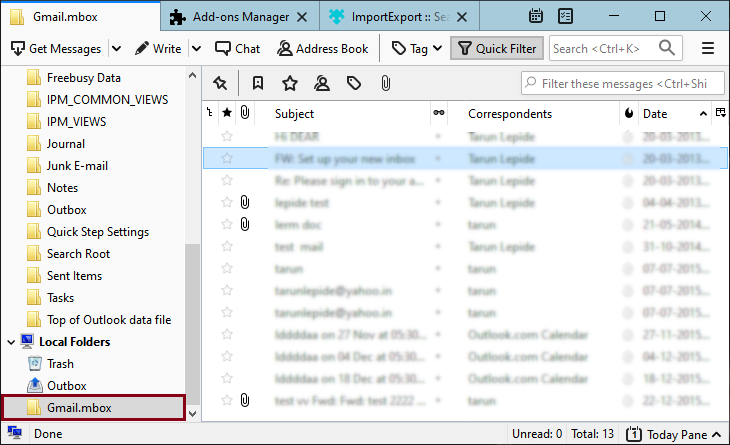Image resolution: width=730 pixels, height=445 pixels.
Task: Click Get Messages button
Action: click(56, 48)
